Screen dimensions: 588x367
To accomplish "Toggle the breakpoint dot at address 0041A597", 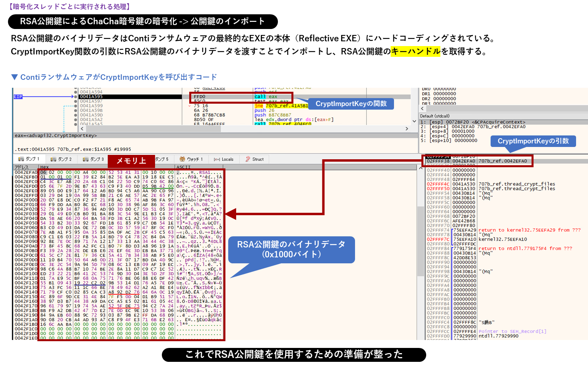I will [76, 101].
